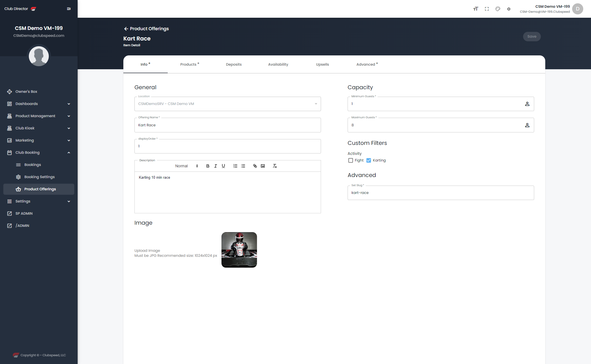
Task: Apply italic formatting in description editor
Action: coord(215,166)
